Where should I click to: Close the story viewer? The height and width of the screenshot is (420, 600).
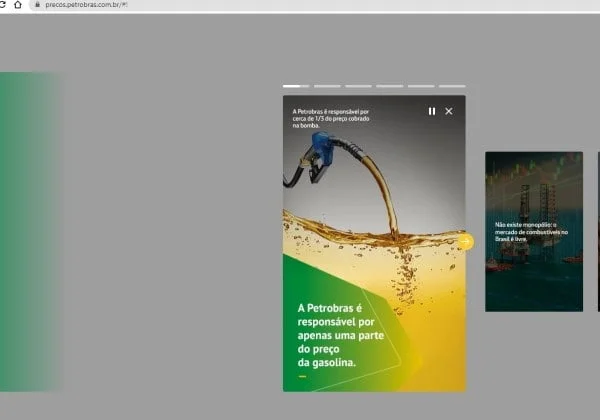coord(449,111)
